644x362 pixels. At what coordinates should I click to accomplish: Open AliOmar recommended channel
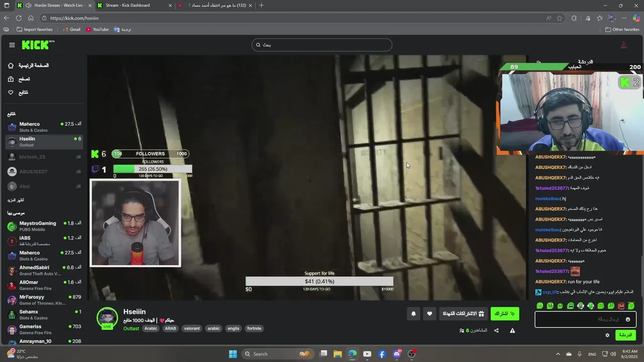[44, 285]
